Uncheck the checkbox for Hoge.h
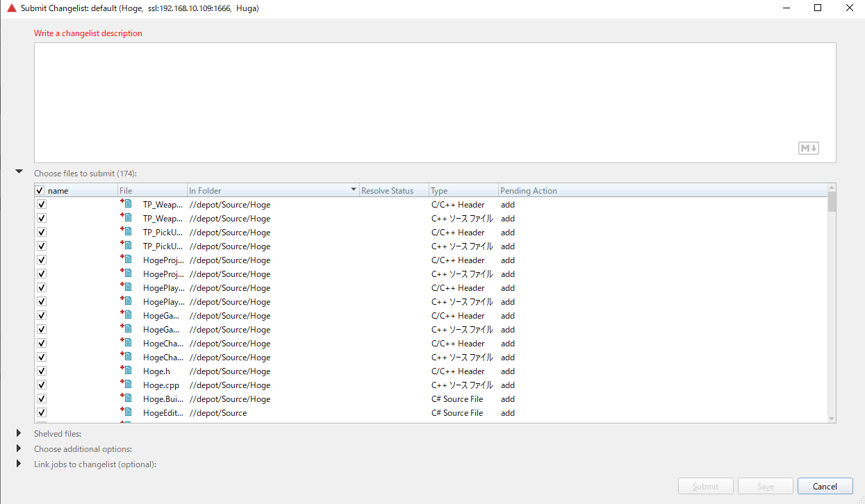865x504 pixels. coord(42,371)
